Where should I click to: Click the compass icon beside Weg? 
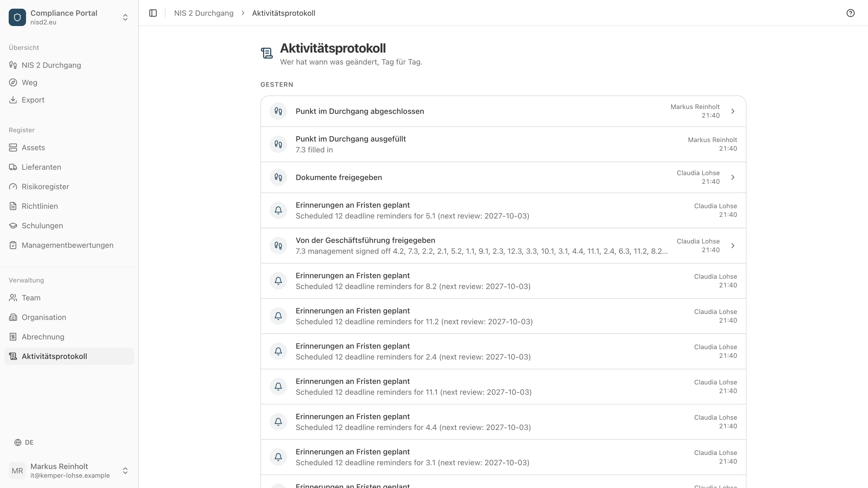point(13,82)
